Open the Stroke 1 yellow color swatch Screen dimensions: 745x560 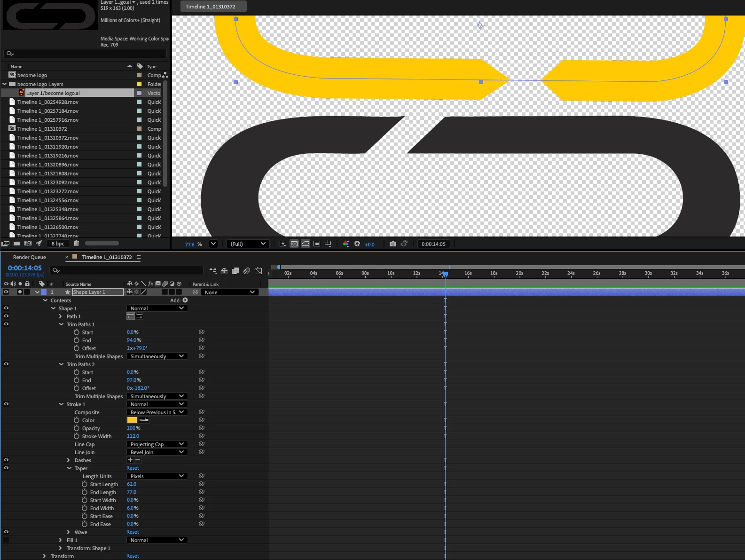click(132, 420)
